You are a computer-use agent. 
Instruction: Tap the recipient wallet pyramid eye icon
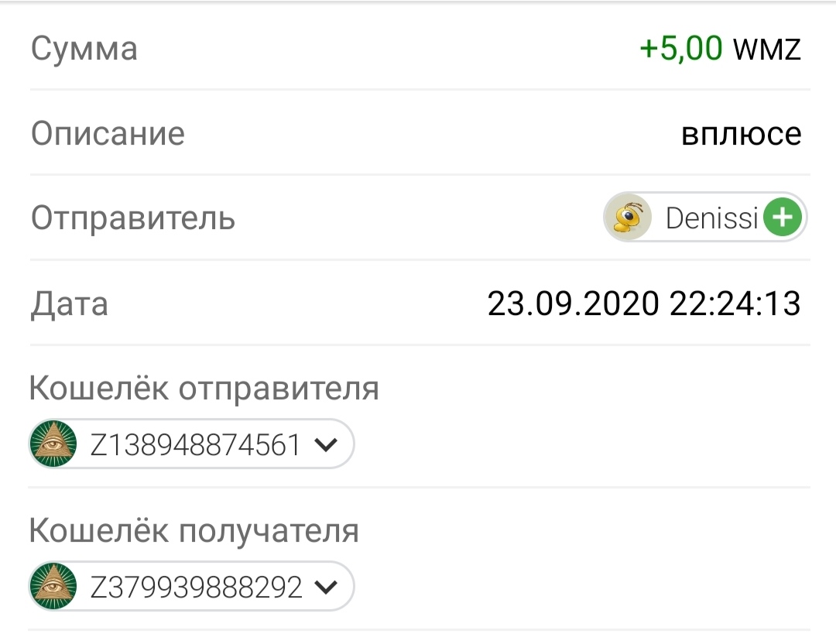tap(53, 586)
